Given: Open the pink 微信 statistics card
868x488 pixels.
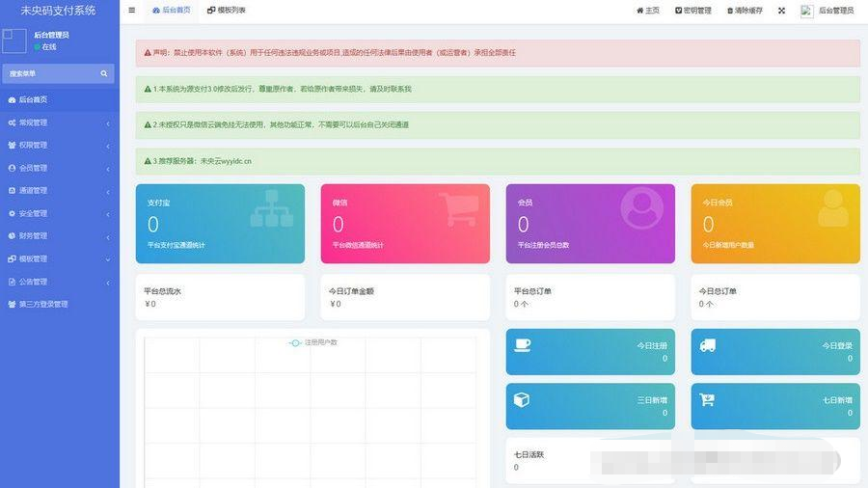Looking at the screenshot, I should click(x=405, y=224).
